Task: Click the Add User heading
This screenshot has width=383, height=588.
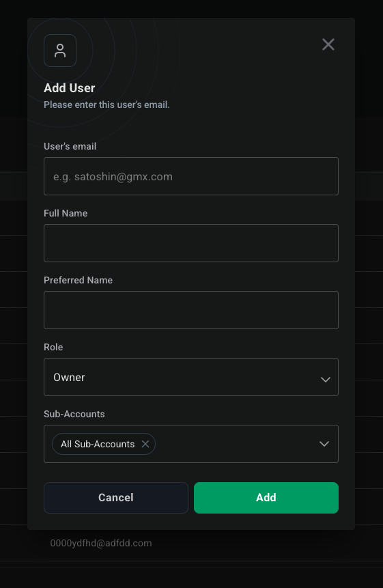Action: pyautogui.click(x=70, y=88)
